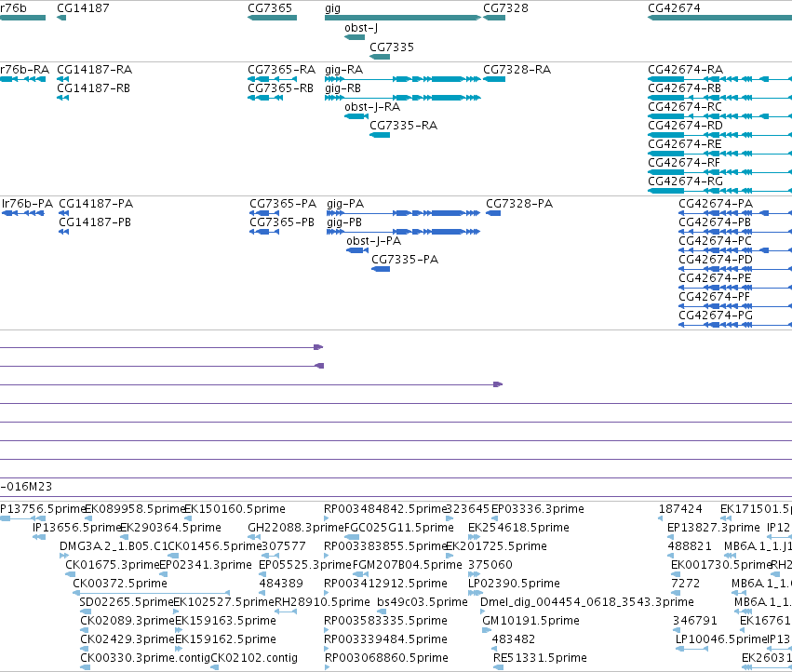Select EST SD02265.5prime
The width and height of the screenshot is (792, 672).
click(x=127, y=602)
